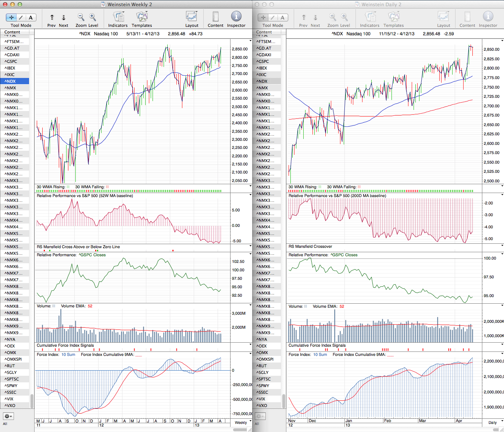Open gear action menu below Weekly symbol list
Viewport: 504px width, 432px height.
pos(8,416)
